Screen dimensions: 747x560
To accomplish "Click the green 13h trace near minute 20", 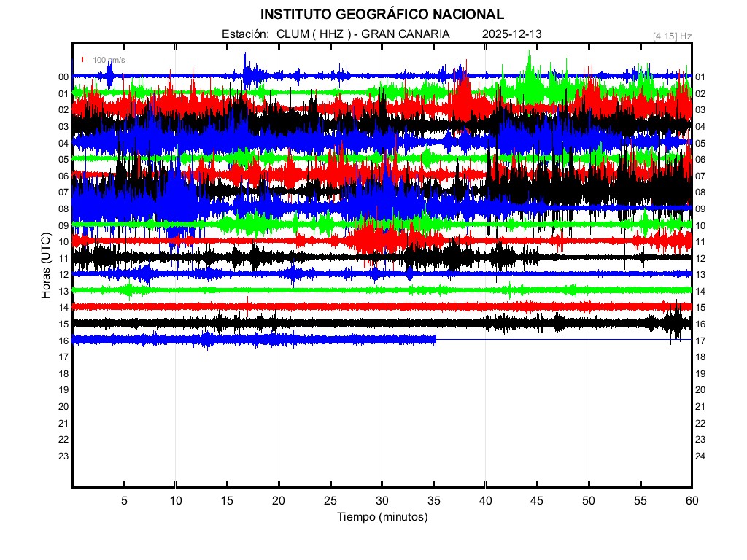I will (x=279, y=290).
